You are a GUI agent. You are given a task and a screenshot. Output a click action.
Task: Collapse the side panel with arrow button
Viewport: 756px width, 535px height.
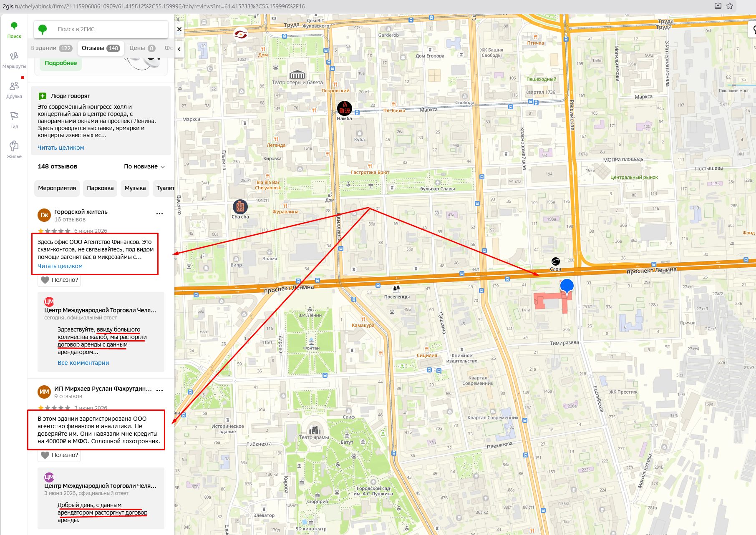(x=179, y=49)
